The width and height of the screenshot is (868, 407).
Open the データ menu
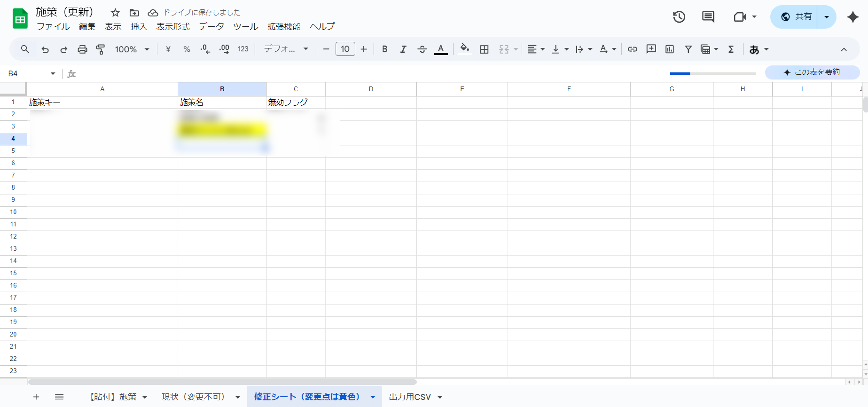click(211, 26)
